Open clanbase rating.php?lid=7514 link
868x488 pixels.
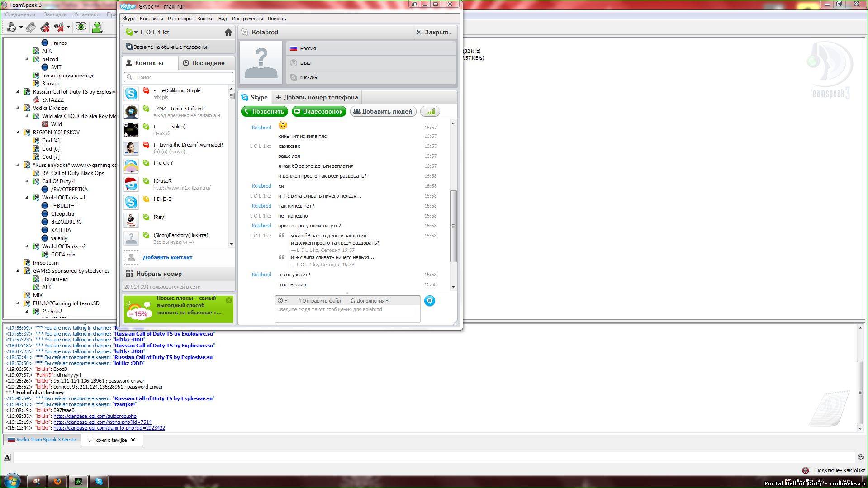[102, 422]
